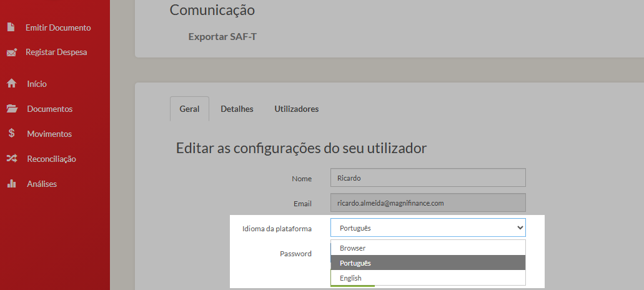Screen dimensions: 644x290
Task: Open the Idioma da plataforma dropdown
Action: (428, 228)
